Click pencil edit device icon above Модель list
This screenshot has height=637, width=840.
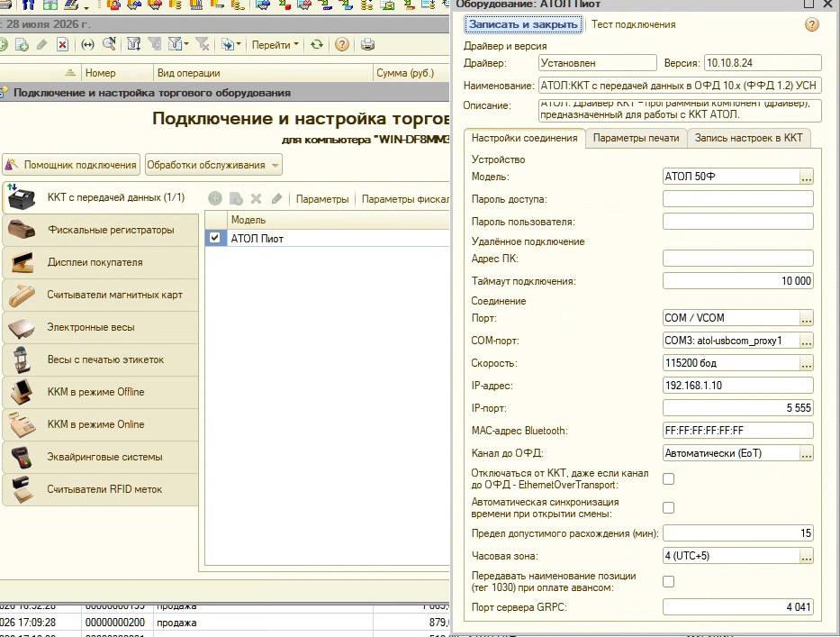(x=277, y=199)
